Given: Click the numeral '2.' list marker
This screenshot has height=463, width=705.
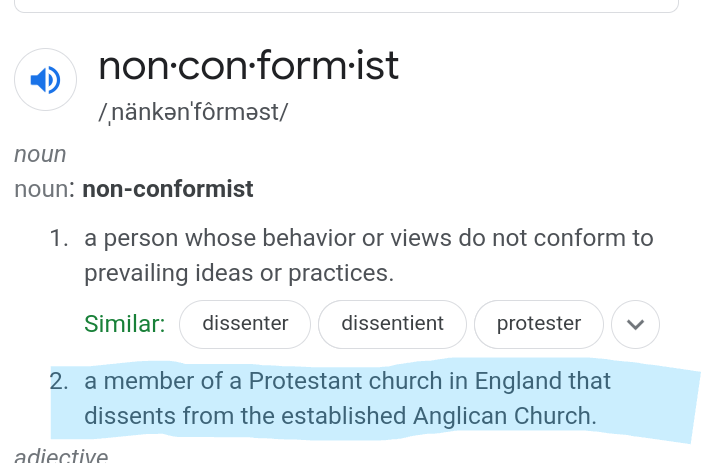Looking at the screenshot, I should pyautogui.click(x=59, y=381).
